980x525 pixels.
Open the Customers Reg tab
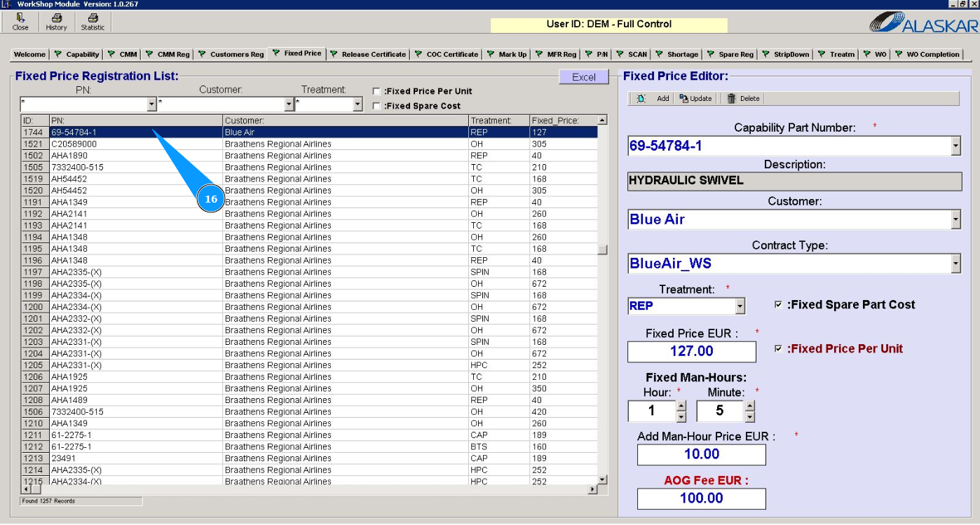236,54
